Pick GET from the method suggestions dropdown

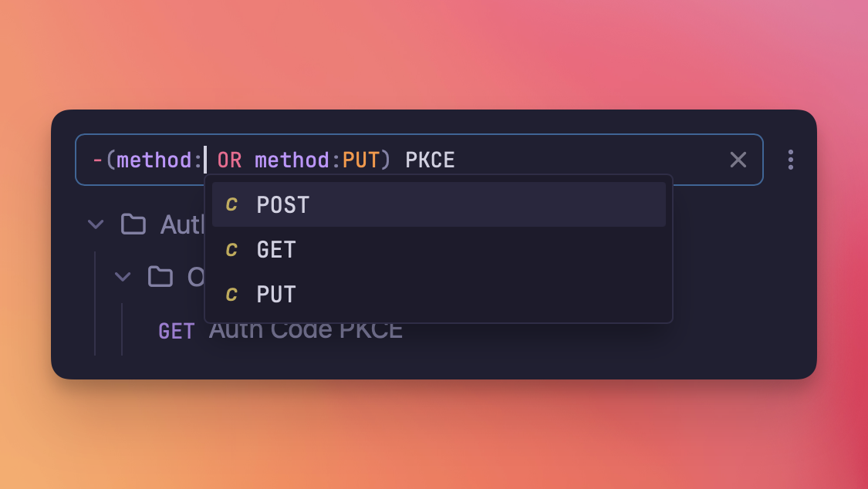tap(275, 249)
